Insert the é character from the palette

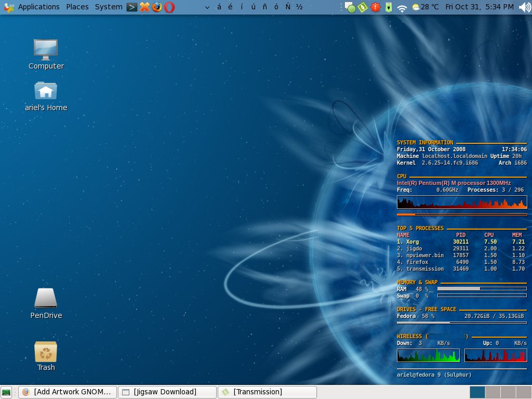[x=230, y=7]
